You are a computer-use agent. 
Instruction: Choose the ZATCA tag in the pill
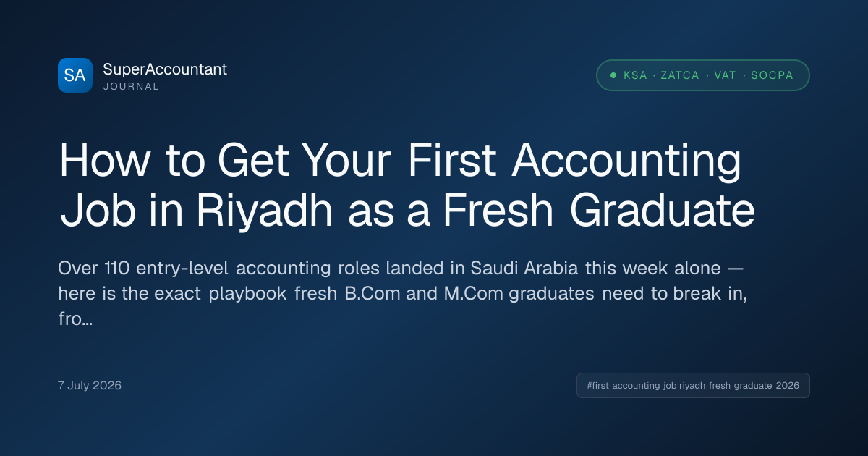[x=680, y=75]
